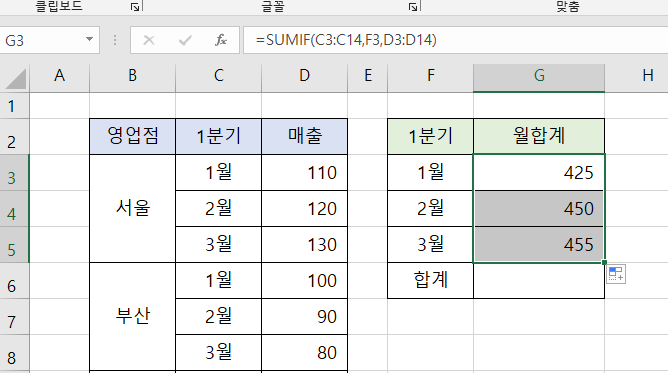The image size is (668, 373).
Task: Click the 월합계 header cell
Action: point(539,137)
